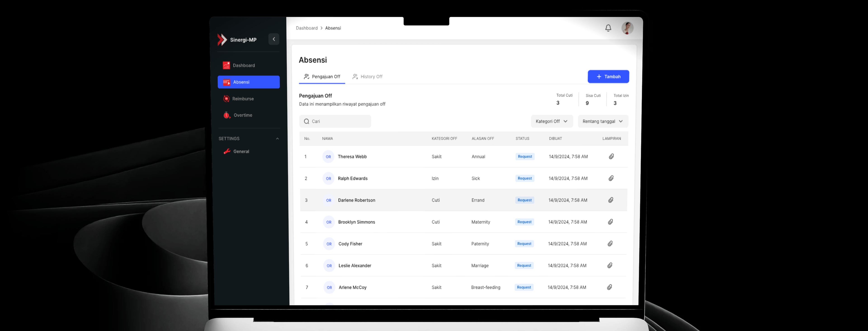Open the Rentang tanggal dropdown
This screenshot has height=331, width=868.
pyautogui.click(x=602, y=121)
